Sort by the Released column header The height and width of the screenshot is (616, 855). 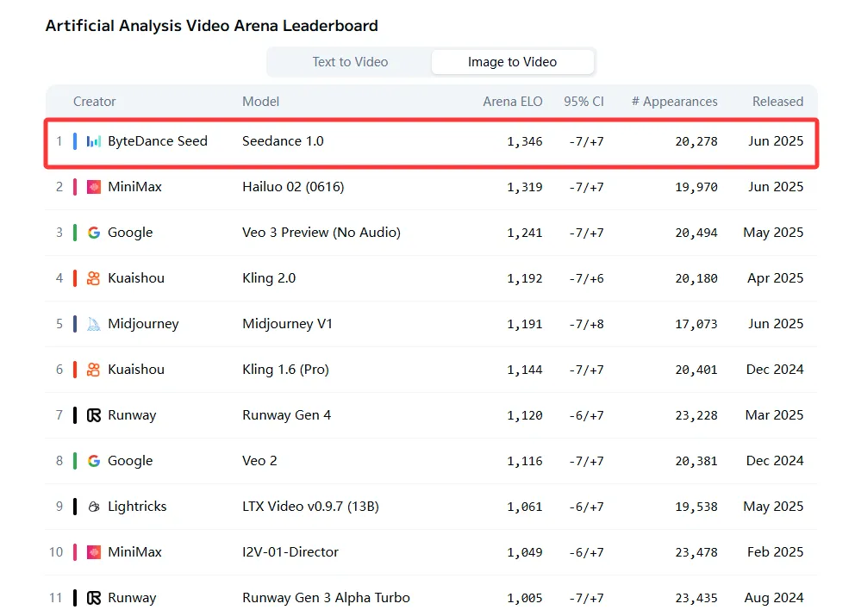777,101
